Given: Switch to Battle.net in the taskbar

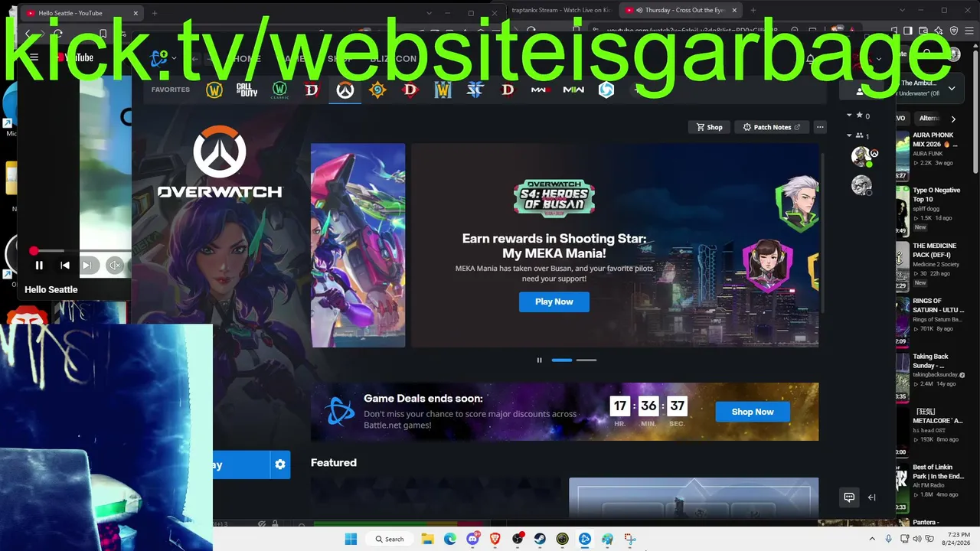Looking at the screenshot, I should coord(585,539).
